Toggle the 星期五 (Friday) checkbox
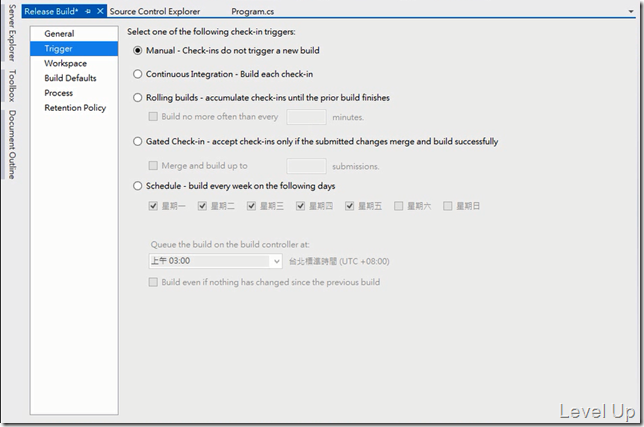The width and height of the screenshot is (644, 427). click(x=350, y=206)
